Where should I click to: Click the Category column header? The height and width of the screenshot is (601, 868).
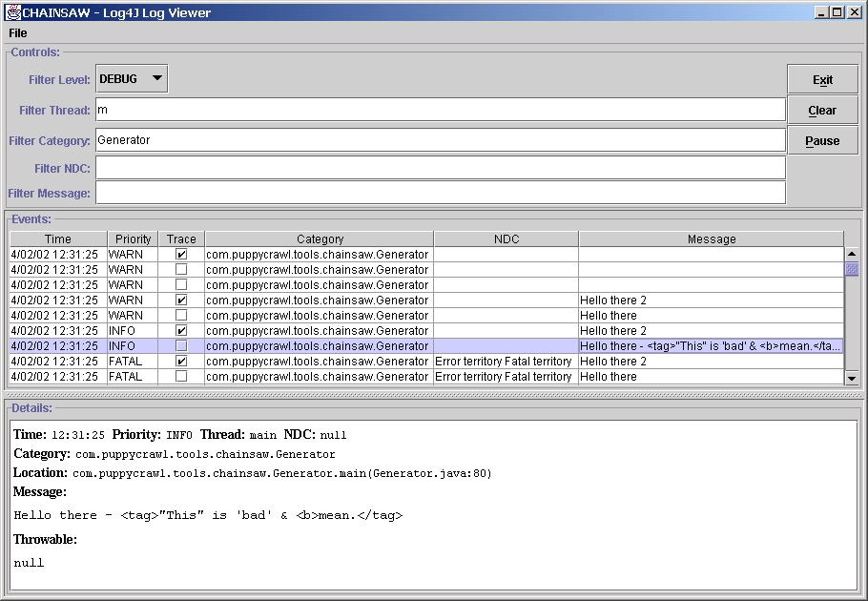320,239
